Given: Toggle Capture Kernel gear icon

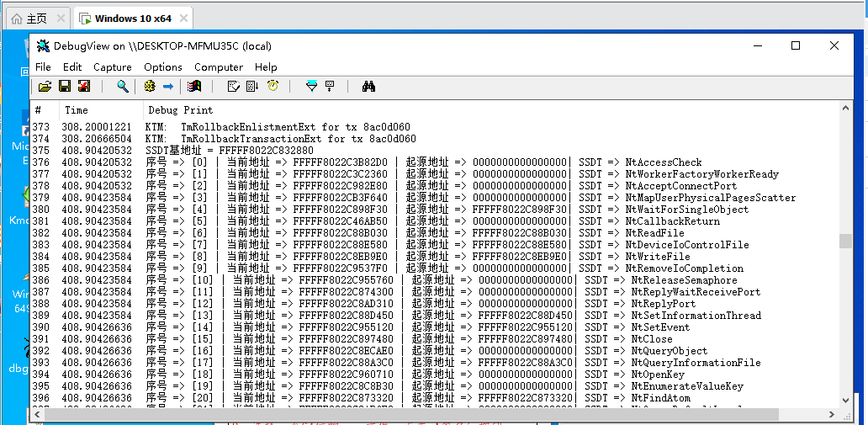Looking at the screenshot, I should point(150,86).
